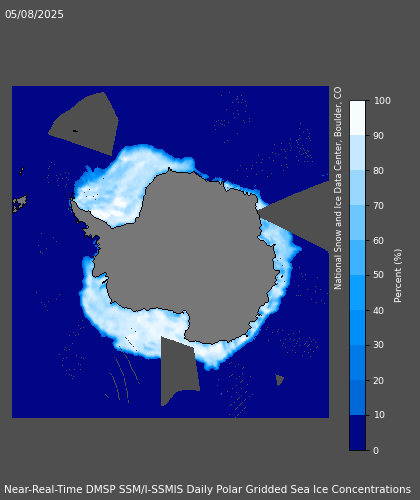
Task: Click the sea ice band below the continent
Action: 140,333
